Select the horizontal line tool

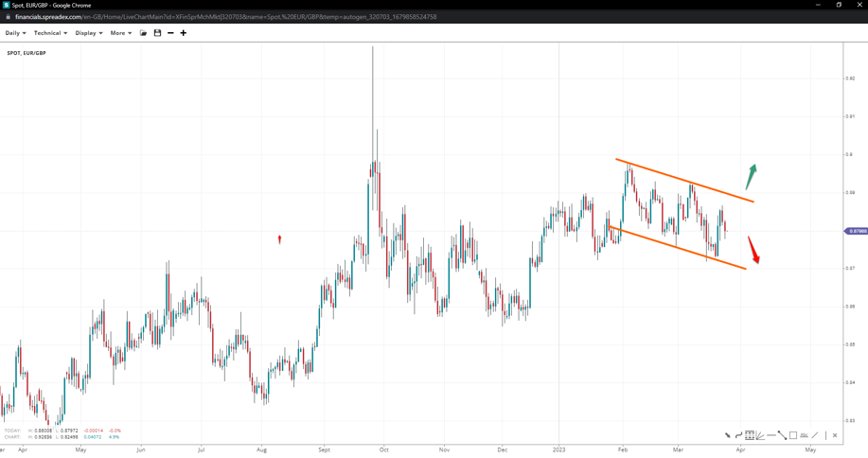tap(771, 435)
